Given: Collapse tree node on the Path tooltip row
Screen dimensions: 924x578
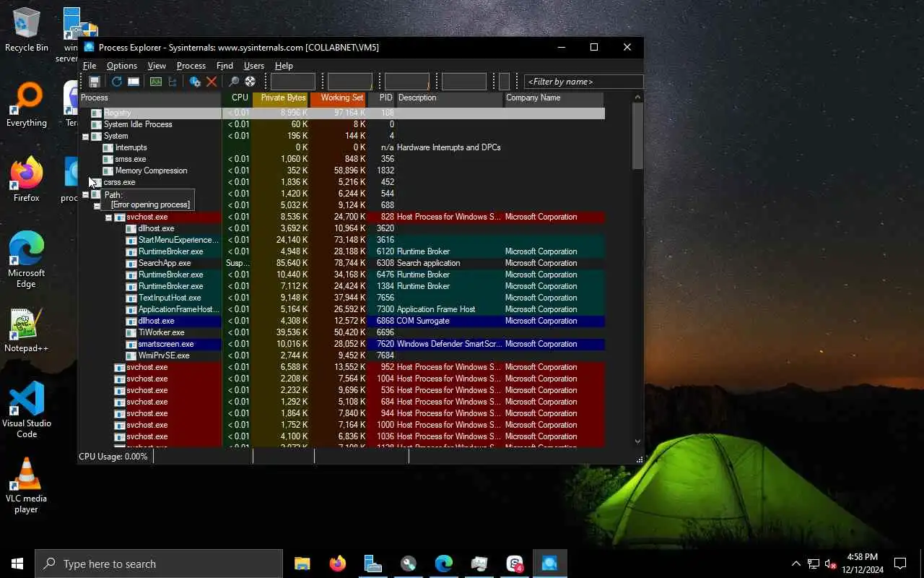Looking at the screenshot, I should click(x=85, y=194).
